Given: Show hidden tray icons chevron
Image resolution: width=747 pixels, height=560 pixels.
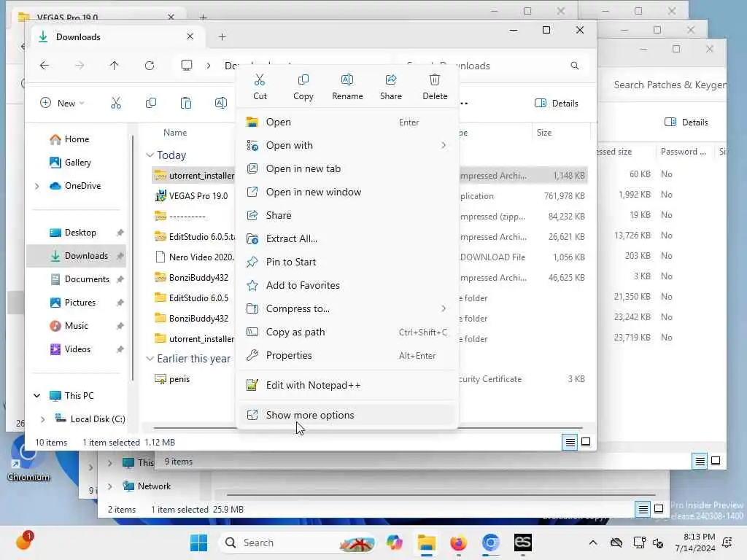Looking at the screenshot, I should click(592, 542).
